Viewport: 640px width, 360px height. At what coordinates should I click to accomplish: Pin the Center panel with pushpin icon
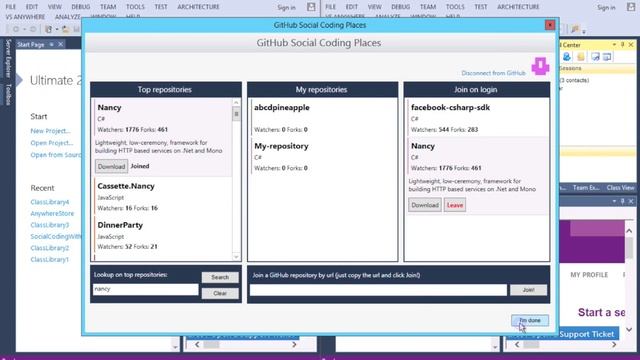pos(622,44)
